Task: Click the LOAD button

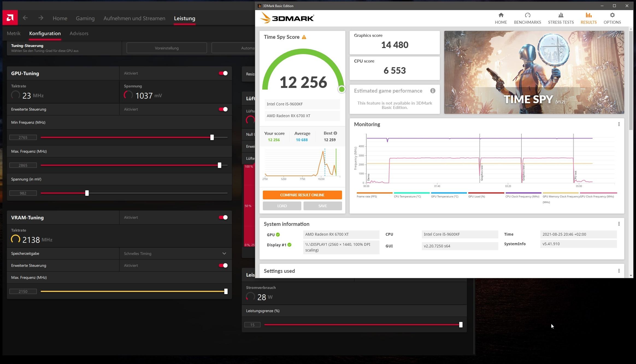Action: pos(282,206)
